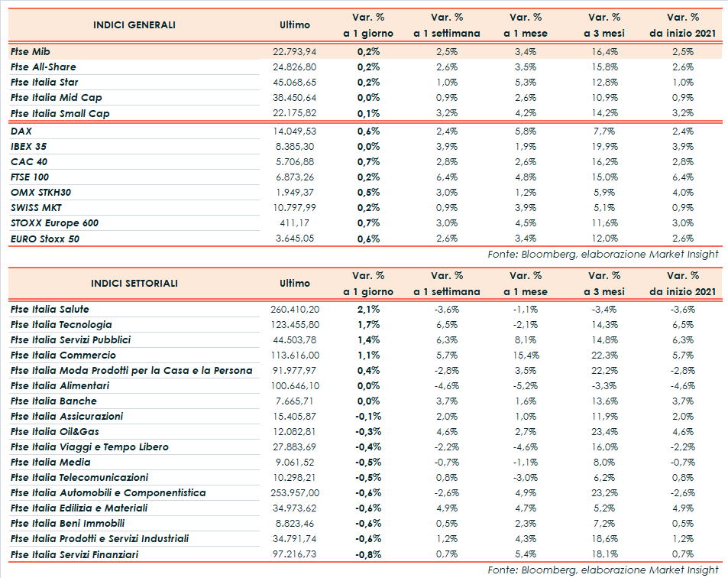The image size is (728, 578).
Task: Select the Ftse Mib row label
Action: pos(31,52)
